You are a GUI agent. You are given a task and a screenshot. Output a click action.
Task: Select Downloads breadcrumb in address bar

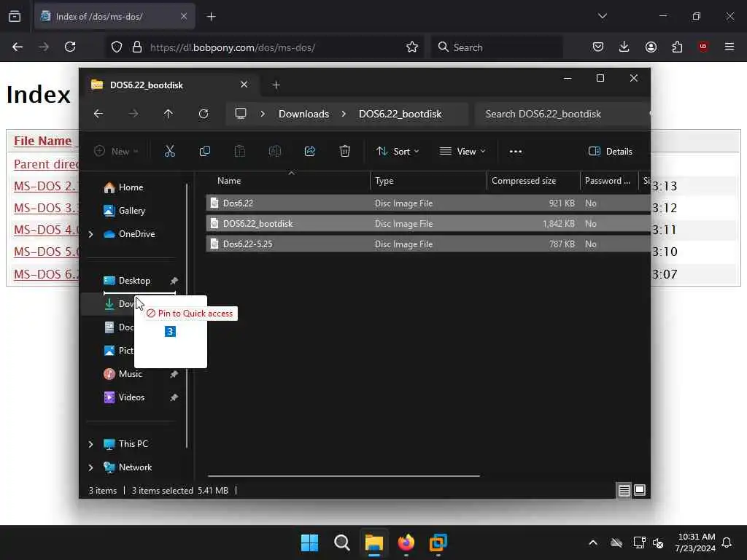pos(303,114)
